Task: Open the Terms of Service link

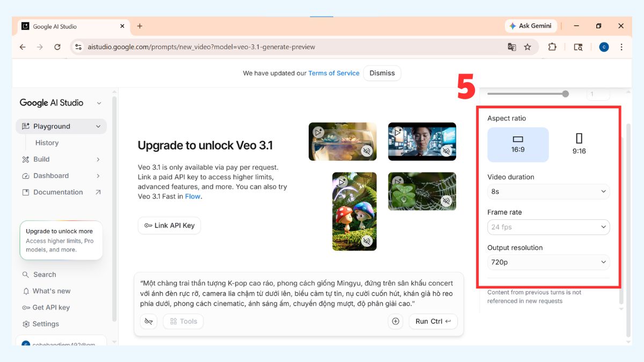Action: coord(334,73)
